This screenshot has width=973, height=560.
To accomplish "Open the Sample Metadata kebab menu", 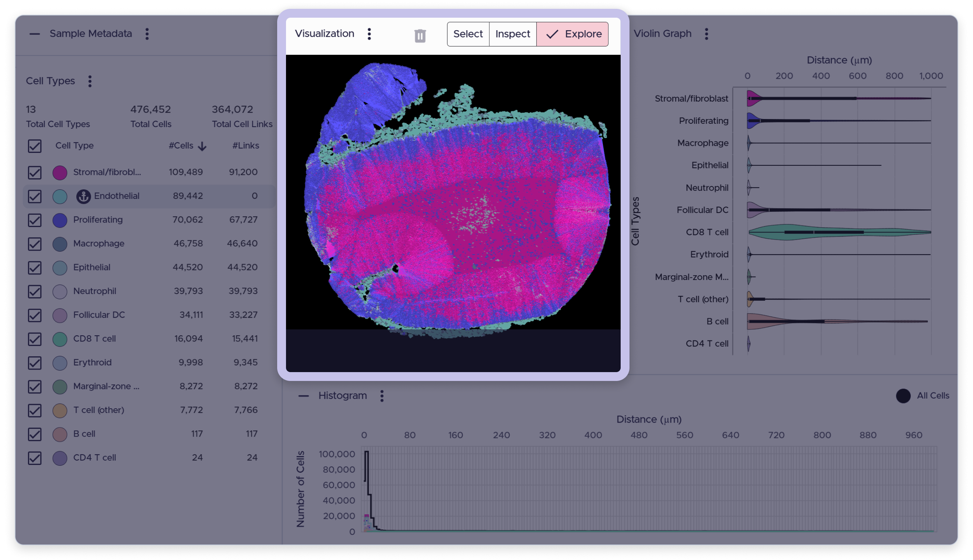I will pyautogui.click(x=147, y=34).
